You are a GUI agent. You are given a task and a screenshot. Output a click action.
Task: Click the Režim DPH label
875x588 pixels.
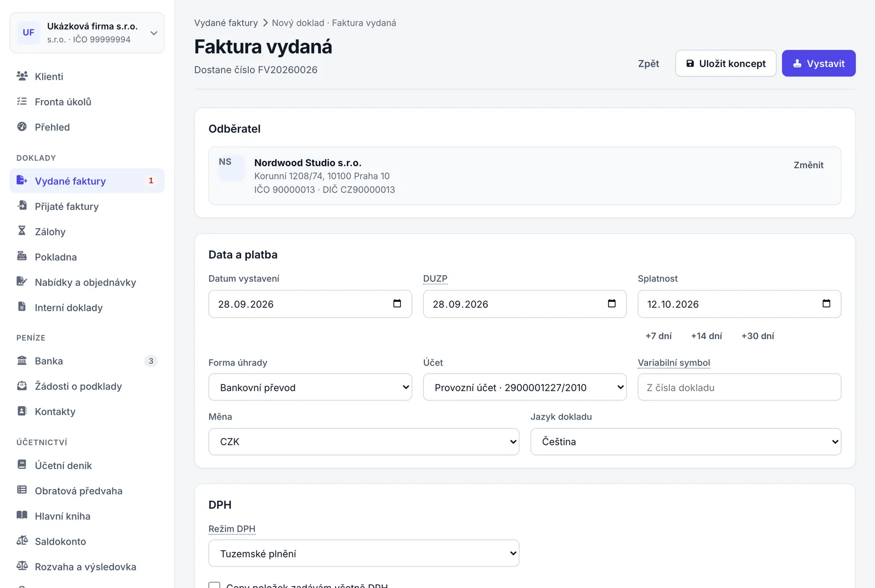point(232,529)
